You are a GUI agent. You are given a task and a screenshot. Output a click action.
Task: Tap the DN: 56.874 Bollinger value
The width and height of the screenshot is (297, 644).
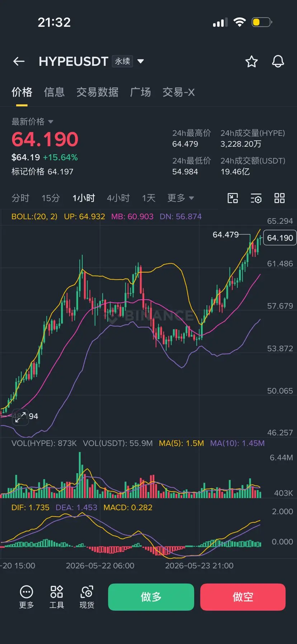point(181,217)
